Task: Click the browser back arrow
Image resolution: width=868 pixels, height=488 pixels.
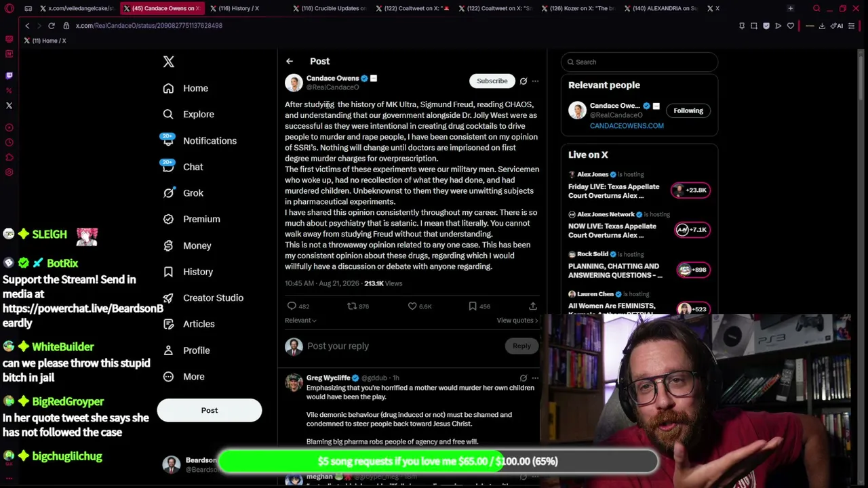Action: click(x=27, y=26)
